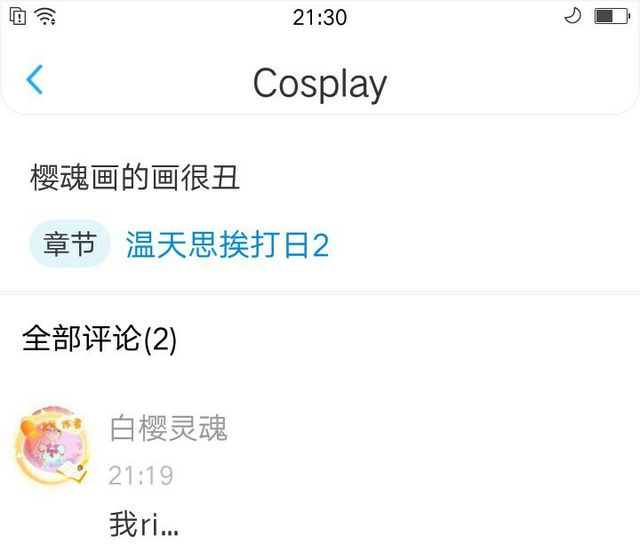Screen dimensions: 640x552
Task: Tap the gray divider above comments
Action: click(x=320, y=292)
